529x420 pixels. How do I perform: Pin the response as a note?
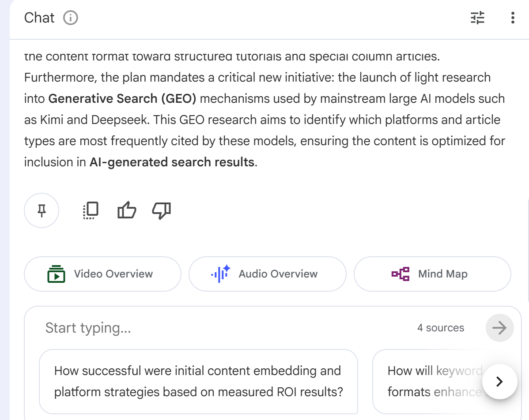[x=42, y=211]
